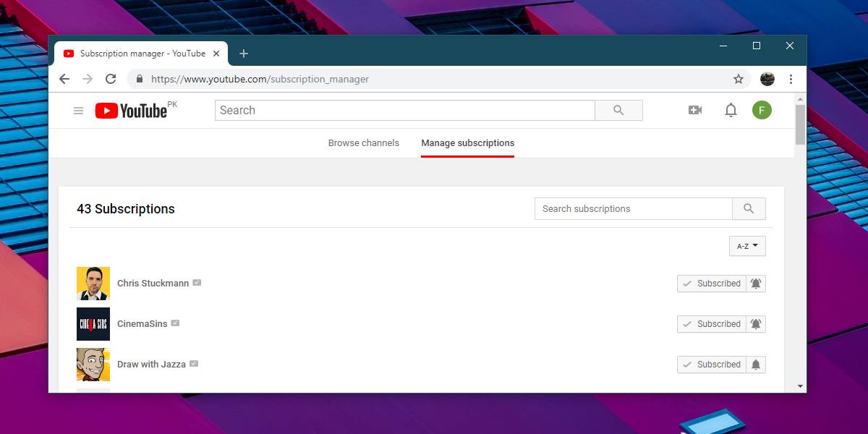The width and height of the screenshot is (868, 434).
Task: Click CinemaSins channel thumbnail
Action: pos(93,324)
